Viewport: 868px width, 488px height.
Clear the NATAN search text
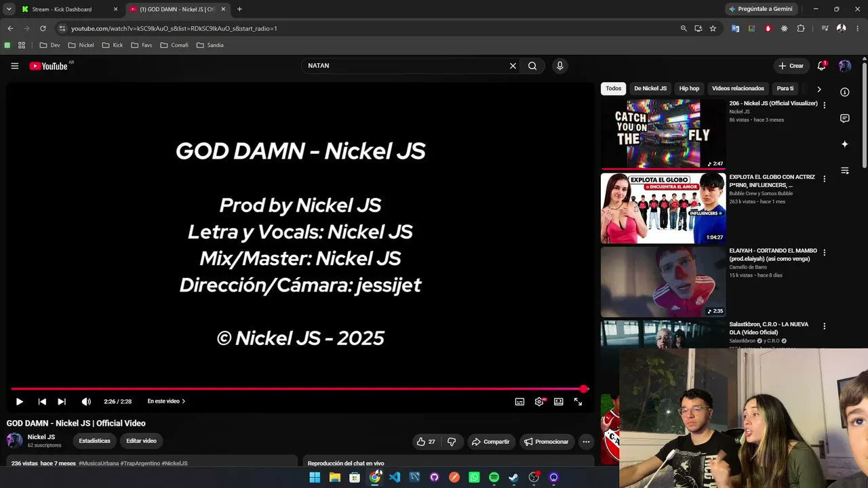point(513,66)
